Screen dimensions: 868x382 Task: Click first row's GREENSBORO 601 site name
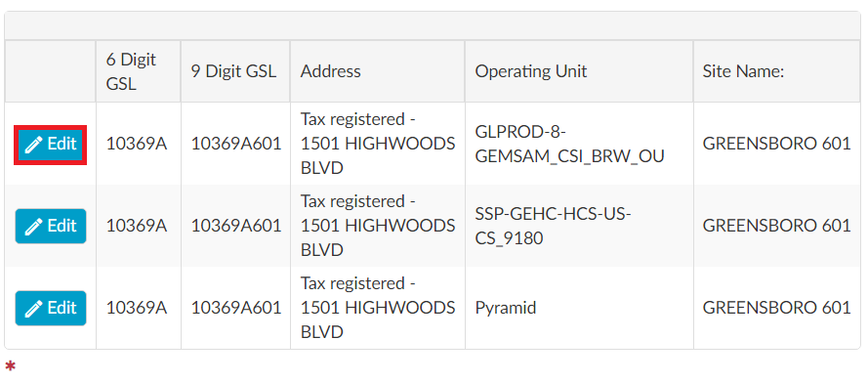776,144
